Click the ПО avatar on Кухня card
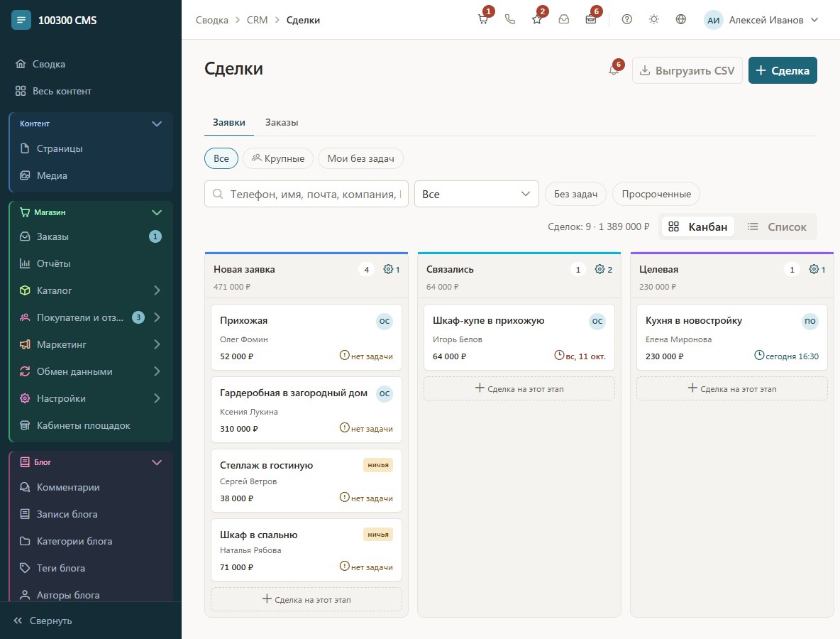The width and height of the screenshot is (840, 639). pyautogui.click(x=810, y=322)
